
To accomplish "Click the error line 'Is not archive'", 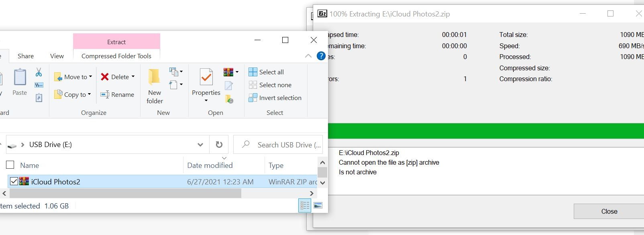I will tap(358, 172).
